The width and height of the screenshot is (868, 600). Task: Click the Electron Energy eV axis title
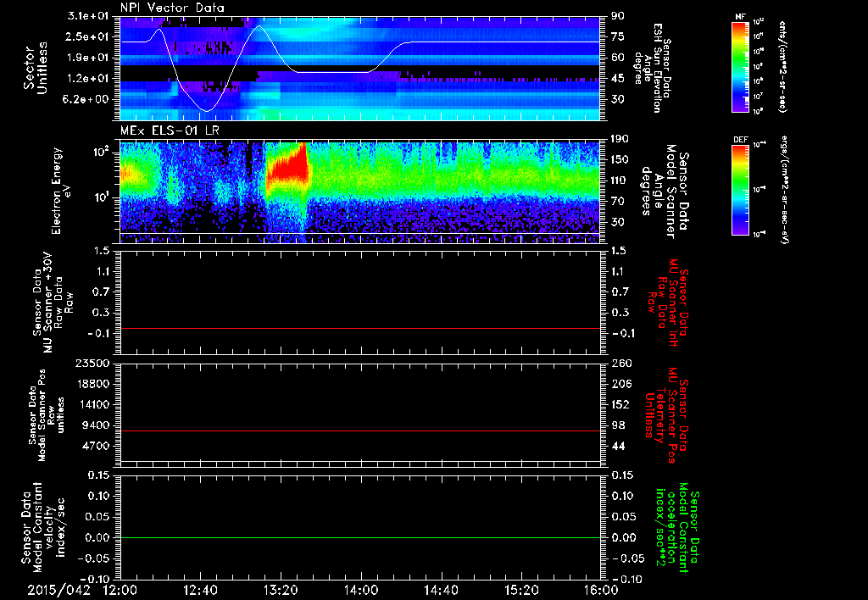pos(61,191)
